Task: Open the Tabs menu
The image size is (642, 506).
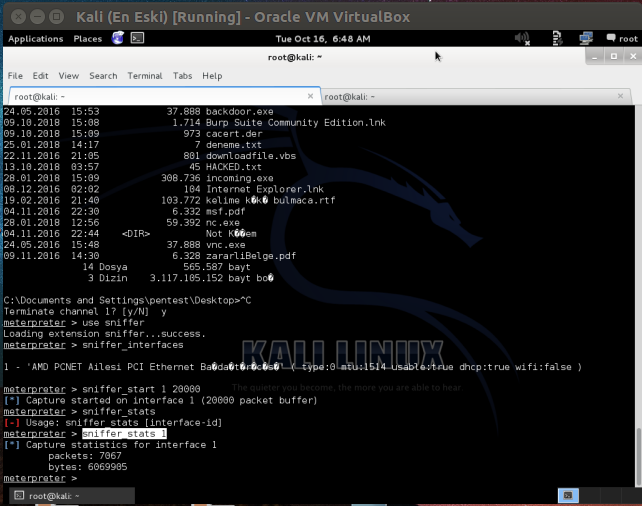Action: pos(182,76)
